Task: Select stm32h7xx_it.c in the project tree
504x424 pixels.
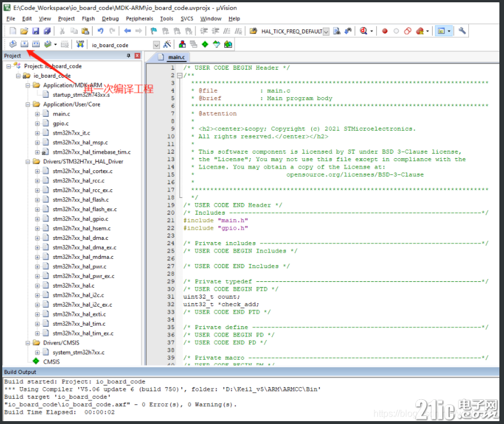Action: (71, 133)
